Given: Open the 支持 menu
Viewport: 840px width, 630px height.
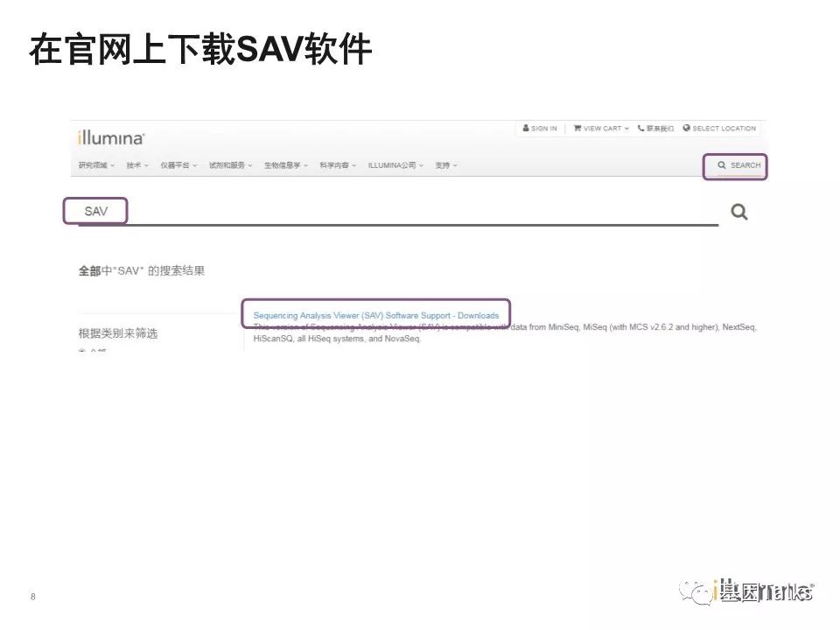Looking at the screenshot, I should [x=445, y=165].
